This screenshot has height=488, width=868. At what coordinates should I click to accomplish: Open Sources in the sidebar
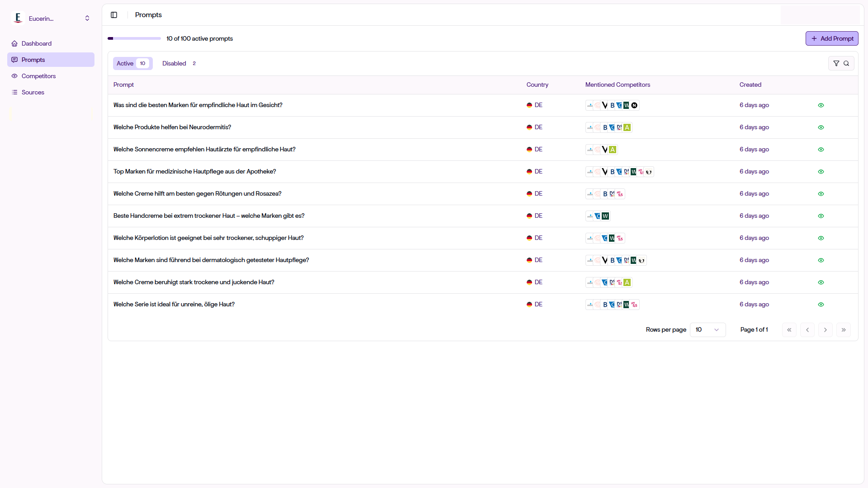coord(51,92)
